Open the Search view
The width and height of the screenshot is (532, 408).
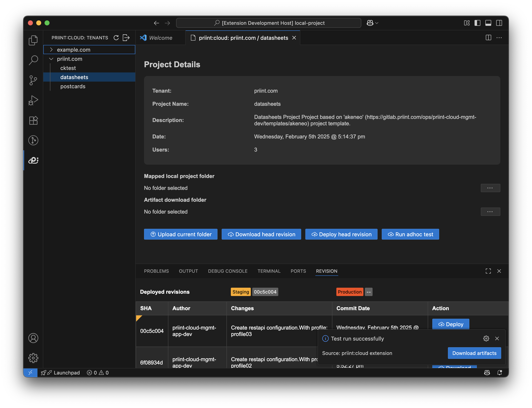[33, 60]
